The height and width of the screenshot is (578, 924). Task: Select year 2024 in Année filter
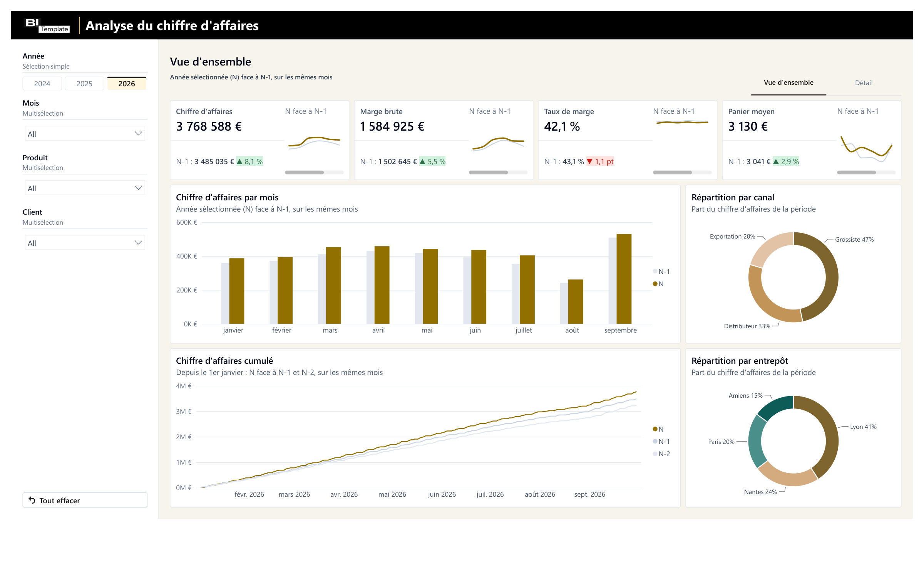click(x=42, y=84)
